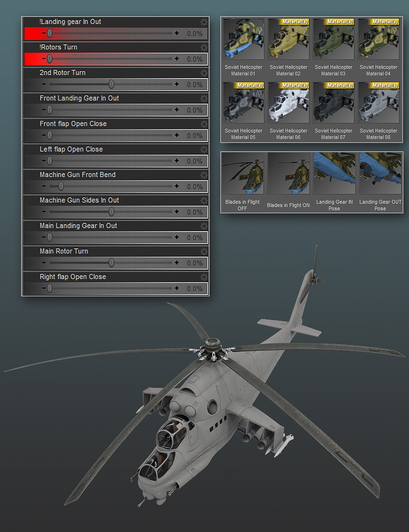Apply Soviet Helicopter Material 01 preset
The height and width of the screenshot is (532, 409).
tap(243, 47)
